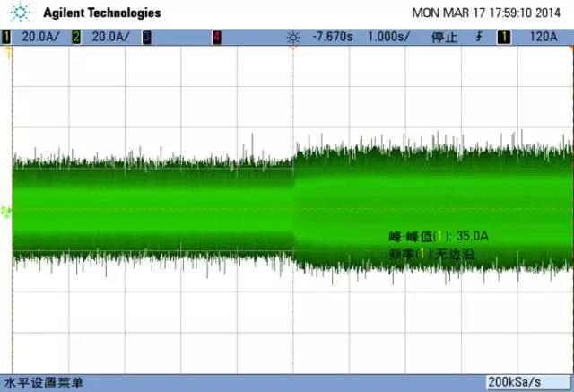Select the channel 2 indicator badge
Image resolution: width=574 pixels, height=392 pixels.
75,37
